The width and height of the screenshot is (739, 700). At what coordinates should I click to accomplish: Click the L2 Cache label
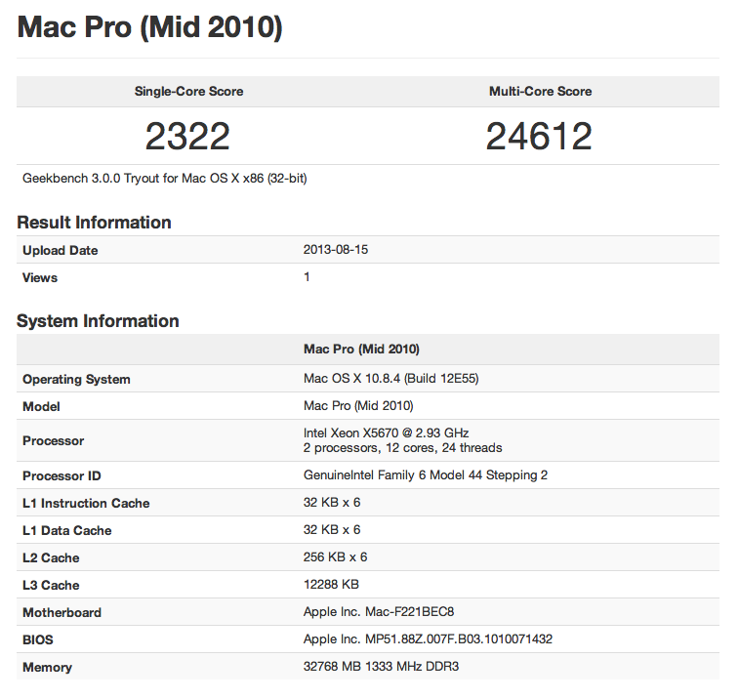pos(51,558)
